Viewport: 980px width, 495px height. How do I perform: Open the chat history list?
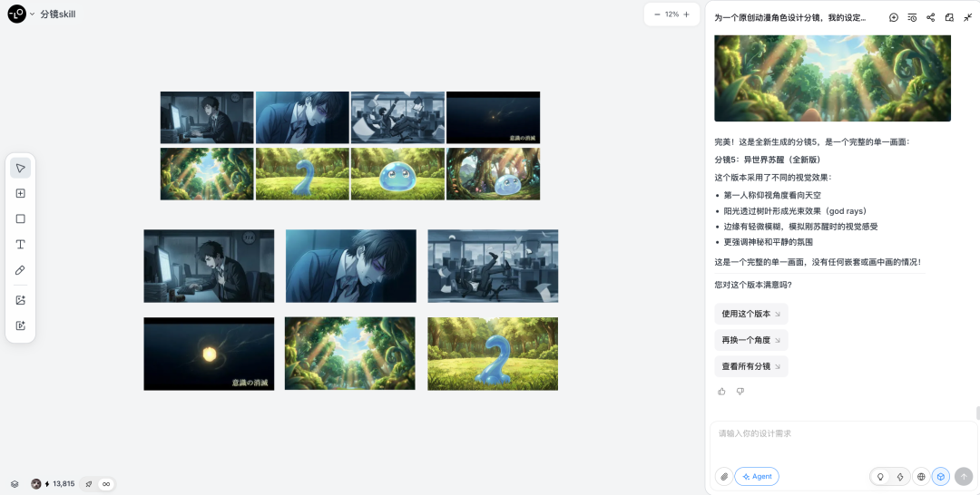pyautogui.click(x=912, y=17)
